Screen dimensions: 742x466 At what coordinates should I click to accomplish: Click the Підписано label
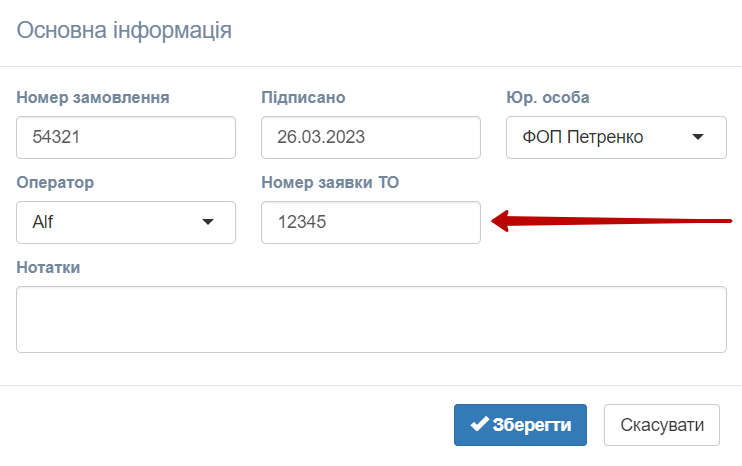pos(303,97)
